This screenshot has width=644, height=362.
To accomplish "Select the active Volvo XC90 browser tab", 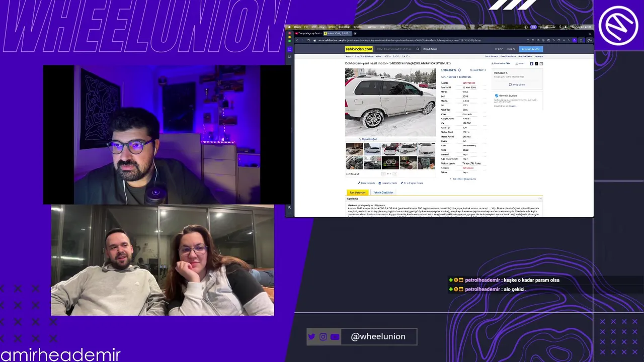I will 338,34.
